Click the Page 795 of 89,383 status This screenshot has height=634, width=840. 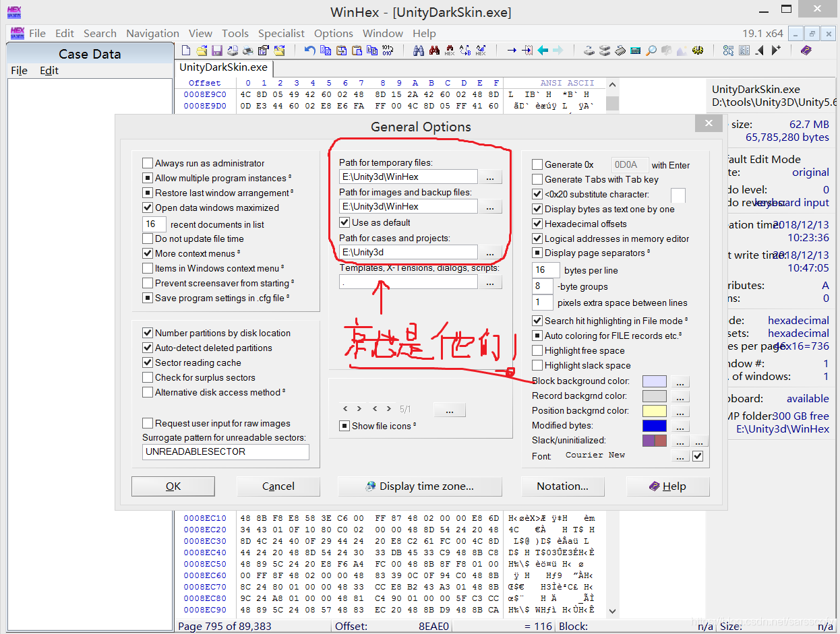[225, 626]
